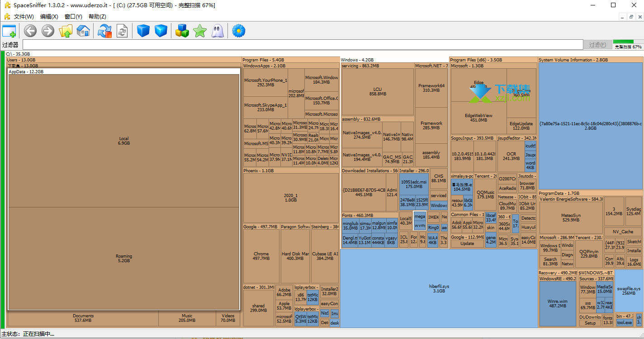Image resolution: width=644 pixels, height=339 pixels.
Task: Click the SpaceSniffer app icon in menu bar
Action: pos(7,16)
